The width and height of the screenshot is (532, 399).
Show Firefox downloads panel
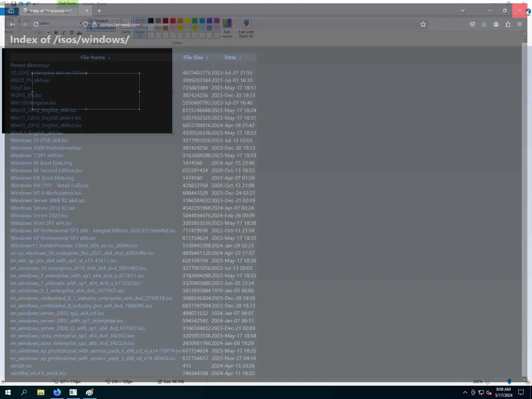484,24
